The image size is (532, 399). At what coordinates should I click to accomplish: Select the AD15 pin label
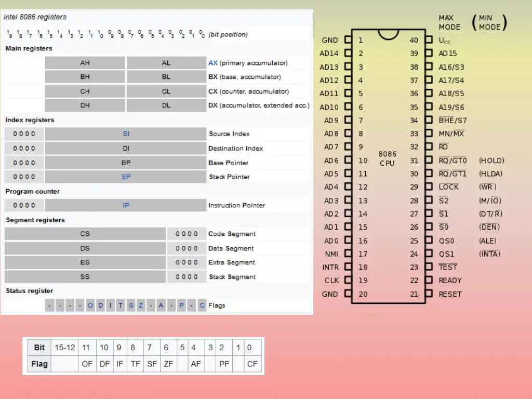pos(448,54)
